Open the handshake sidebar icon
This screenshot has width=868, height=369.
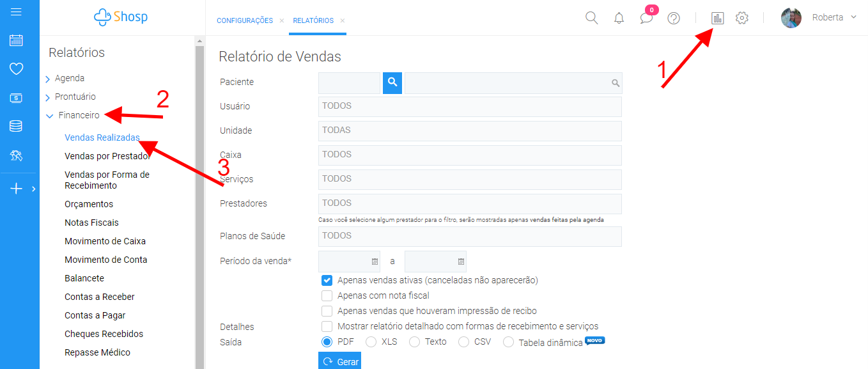coord(16,155)
